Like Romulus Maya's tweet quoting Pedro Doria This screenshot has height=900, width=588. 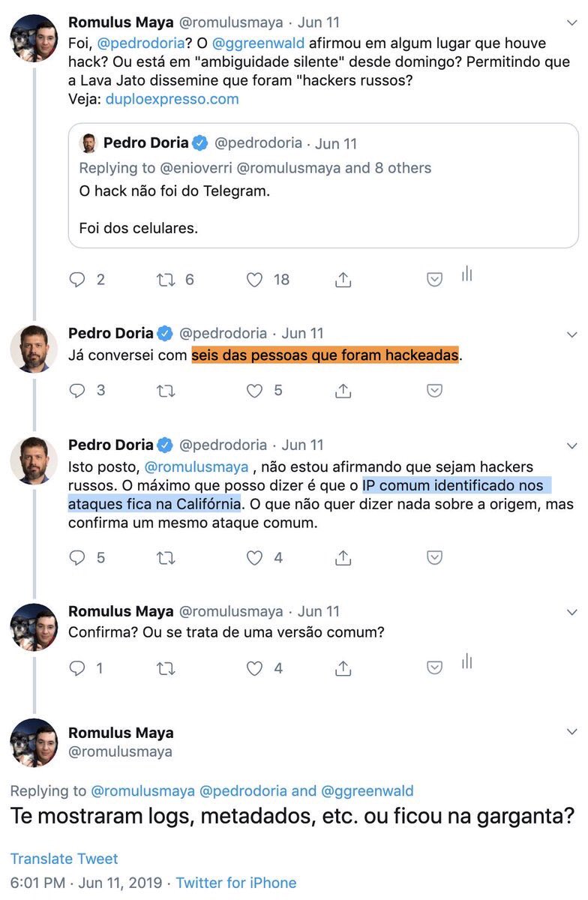(x=255, y=279)
